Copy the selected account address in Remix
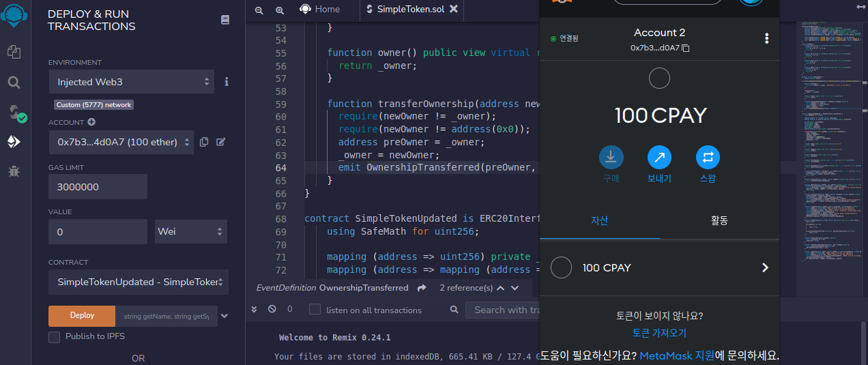The width and height of the screenshot is (868, 365). click(204, 142)
